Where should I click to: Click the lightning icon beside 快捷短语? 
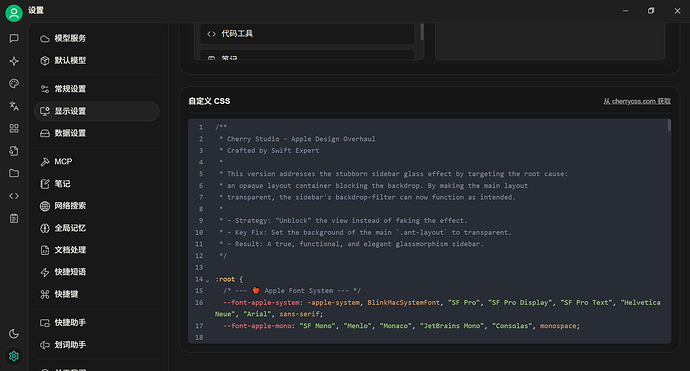click(x=45, y=272)
